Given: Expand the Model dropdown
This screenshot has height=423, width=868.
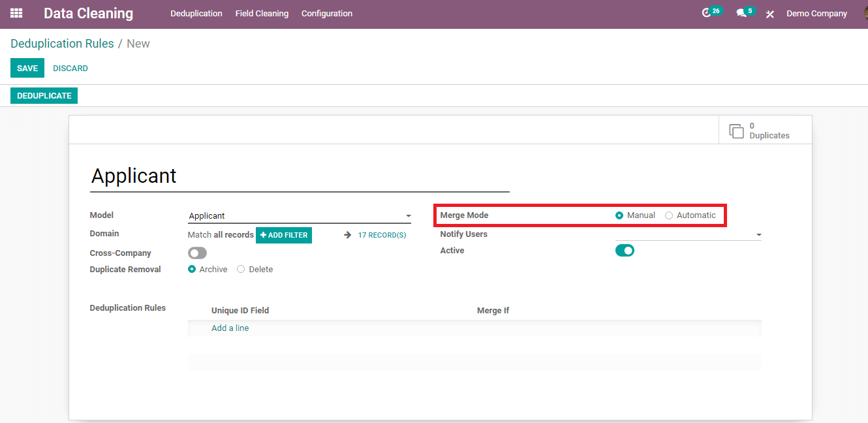Looking at the screenshot, I should 409,216.
